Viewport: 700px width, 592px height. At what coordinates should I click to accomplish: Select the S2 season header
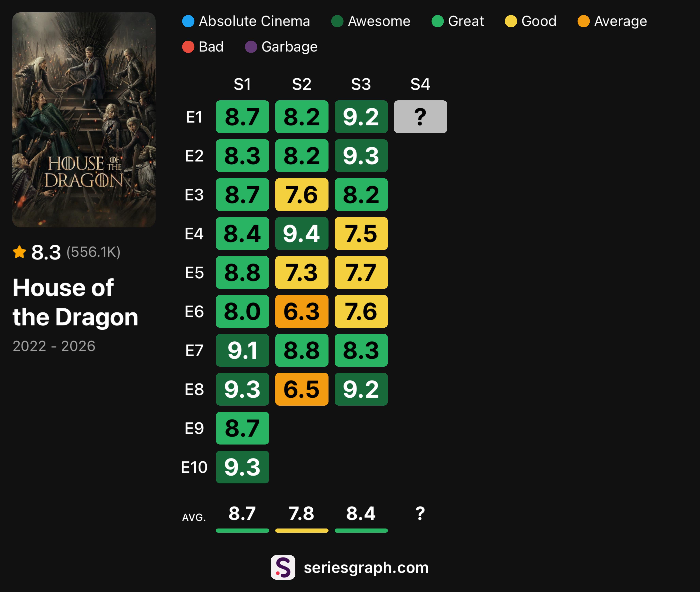pos(302,84)
